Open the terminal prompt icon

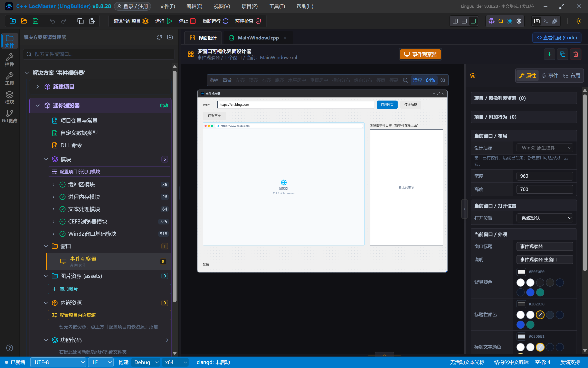[546, 21]
